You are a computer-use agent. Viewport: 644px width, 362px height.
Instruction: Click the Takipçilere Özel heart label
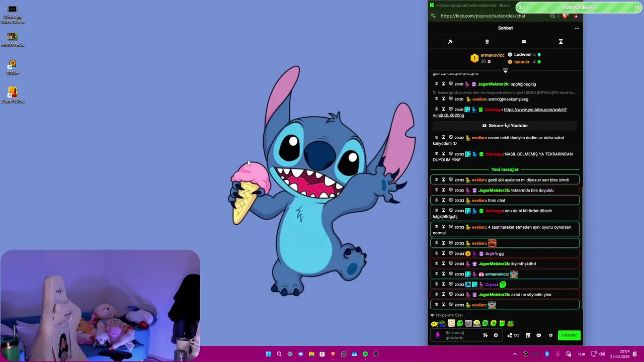click(x=446, y=315)
